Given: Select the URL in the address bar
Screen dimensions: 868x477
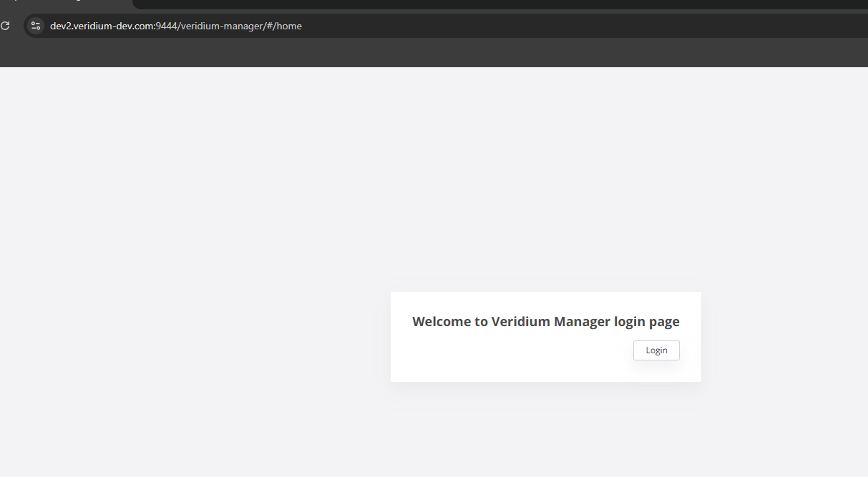Looking at the screenshot, I should pos(176,26).
